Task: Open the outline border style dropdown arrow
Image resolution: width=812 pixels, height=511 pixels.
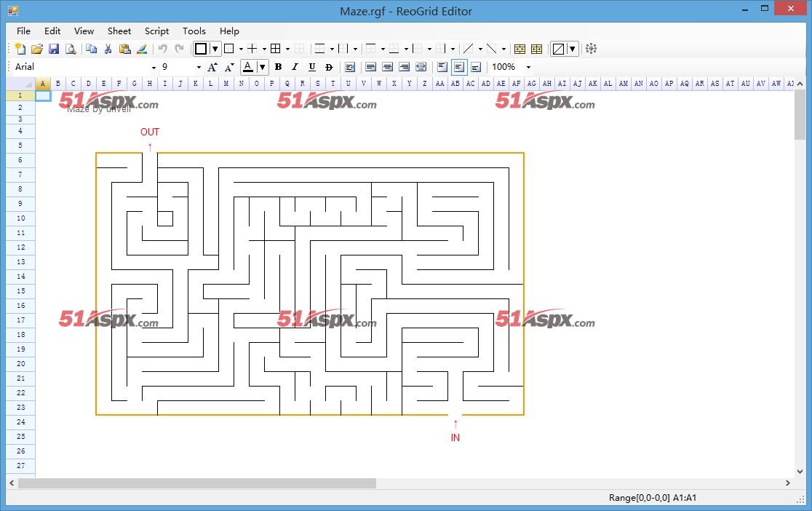Action: [215, 49]
